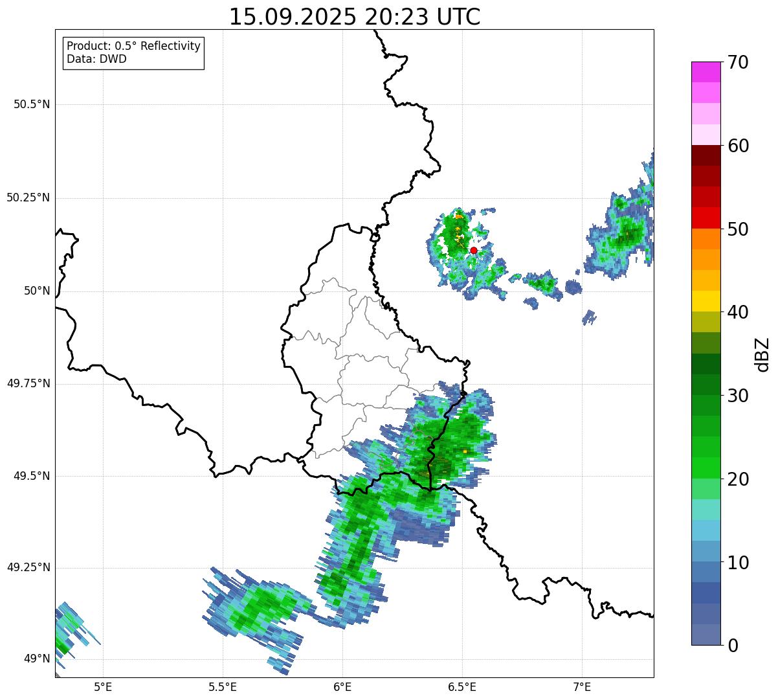The width and height of the screenshot is (778, 700).
Task: Click the 49.25°N latitude label
Action: pos(28,567)
